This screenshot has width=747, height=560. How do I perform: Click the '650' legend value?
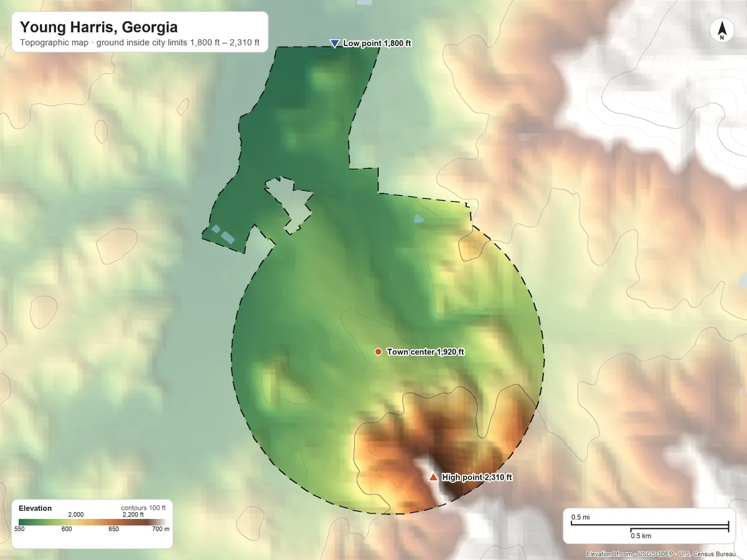click(x=114, y=529)
